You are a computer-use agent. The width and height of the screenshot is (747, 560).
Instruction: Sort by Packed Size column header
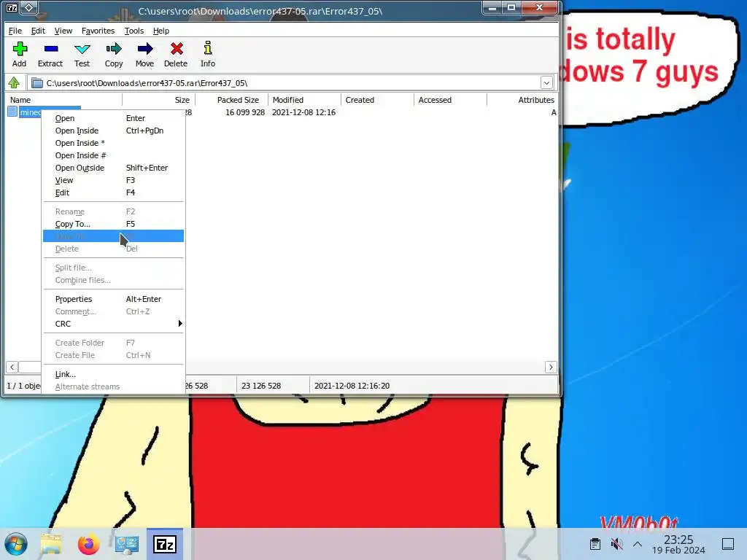[231, 100]
